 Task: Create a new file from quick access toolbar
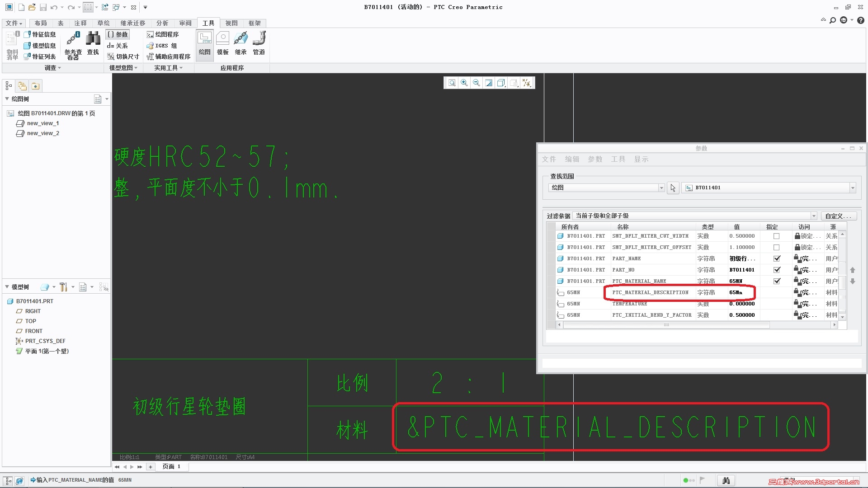pyautogui.click(x=21, y=7)
